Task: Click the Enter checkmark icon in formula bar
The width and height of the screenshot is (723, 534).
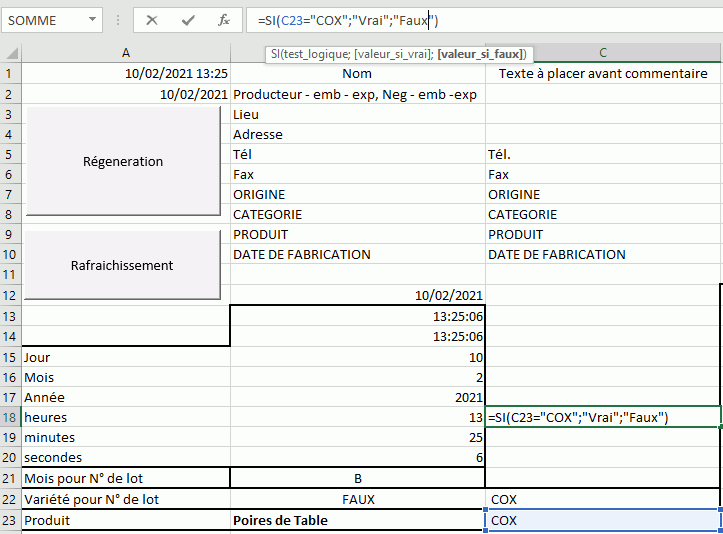Action: (188, 20)
